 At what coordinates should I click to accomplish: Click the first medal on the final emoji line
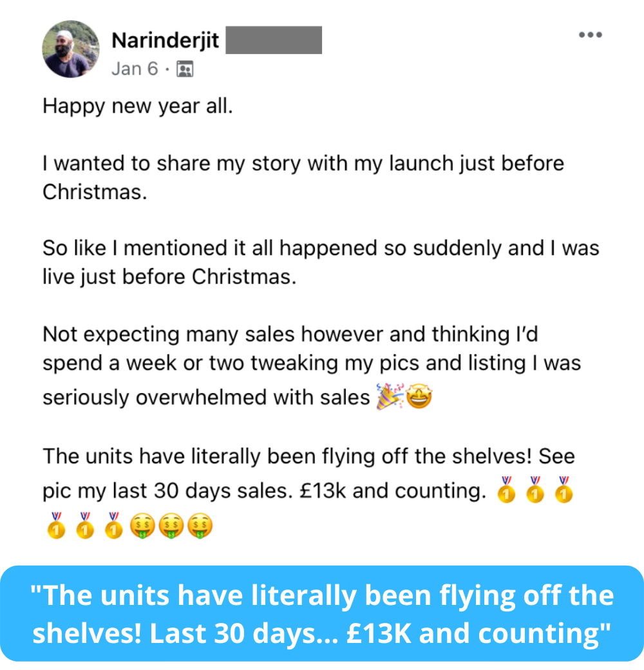coord(55,526)
